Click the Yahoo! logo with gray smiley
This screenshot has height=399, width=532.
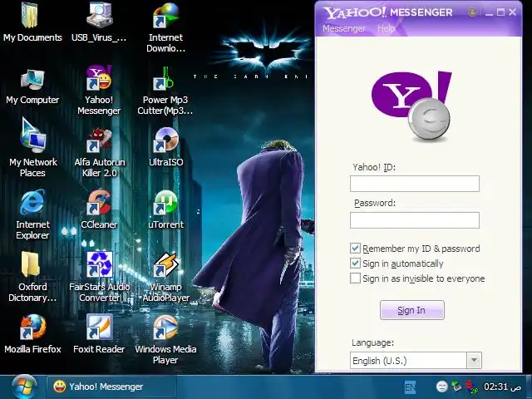(x=411, y=106)
